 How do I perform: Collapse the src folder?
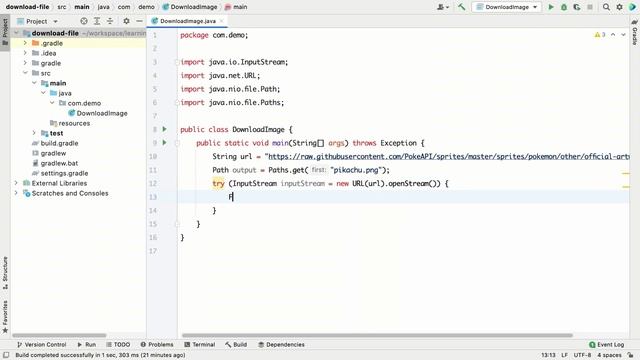coord(25,73)
